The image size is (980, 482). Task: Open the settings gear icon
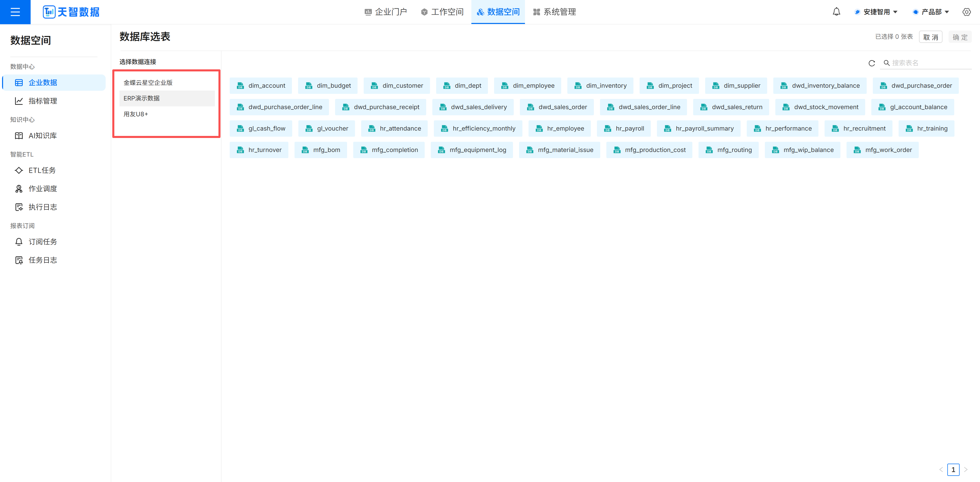966,12
